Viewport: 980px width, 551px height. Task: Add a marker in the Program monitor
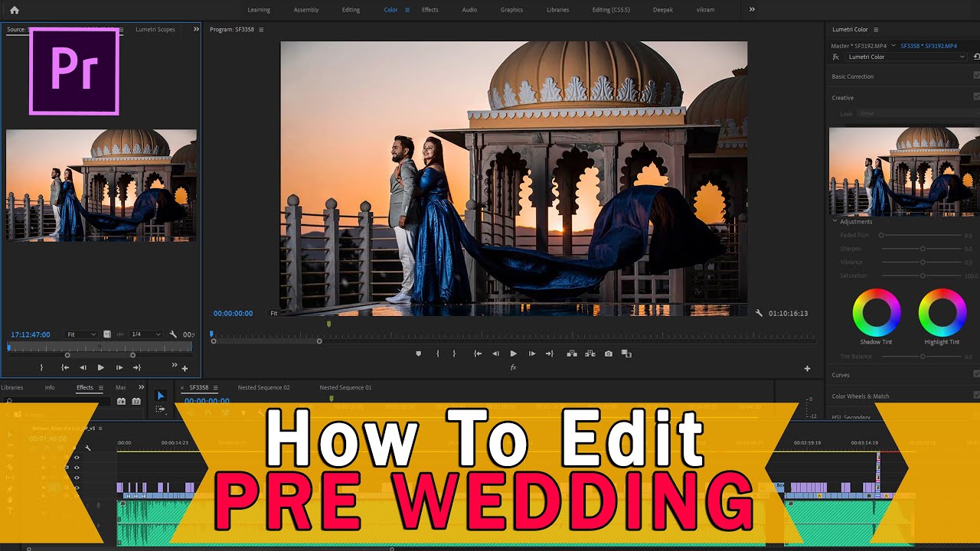pyautogui.click(x=418, y=354)
